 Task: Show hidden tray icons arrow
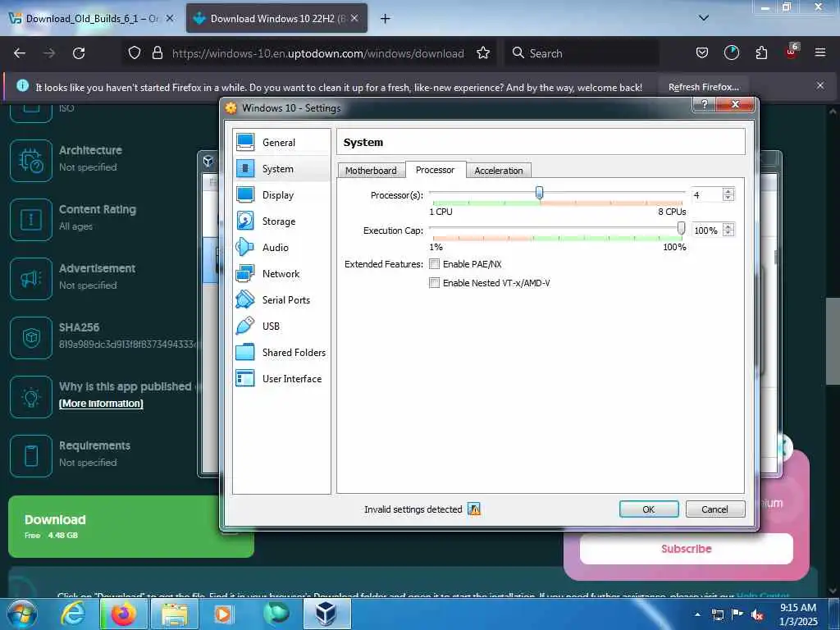click(x=697, y=614)
